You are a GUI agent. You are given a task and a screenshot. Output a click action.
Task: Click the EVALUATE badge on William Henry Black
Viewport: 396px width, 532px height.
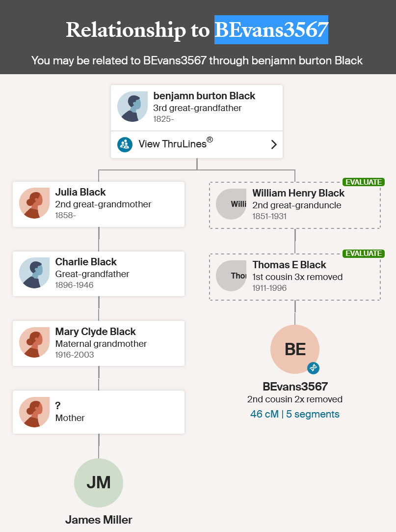(x=364, y=182)
